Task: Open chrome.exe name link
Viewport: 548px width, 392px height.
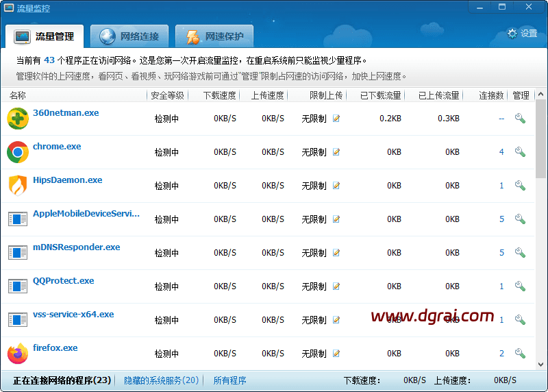Action: pos(57,147)
